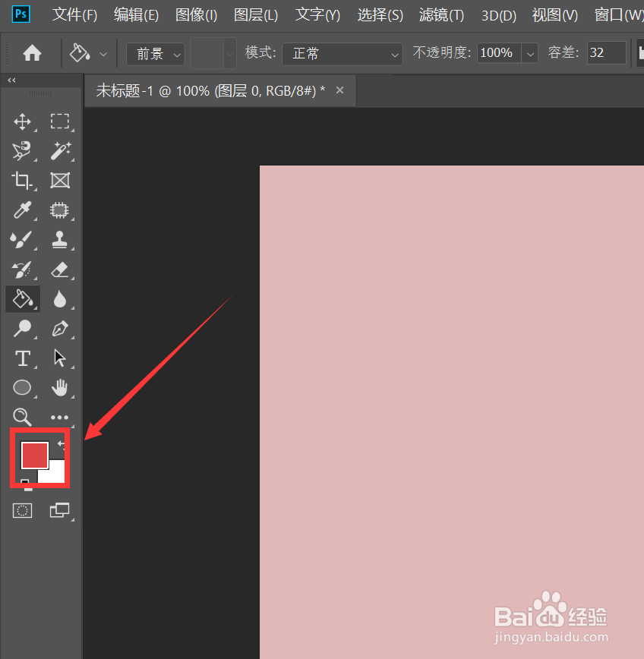644x659 pixels.
Task: Select the Crop tool
Action: (21, 180)
